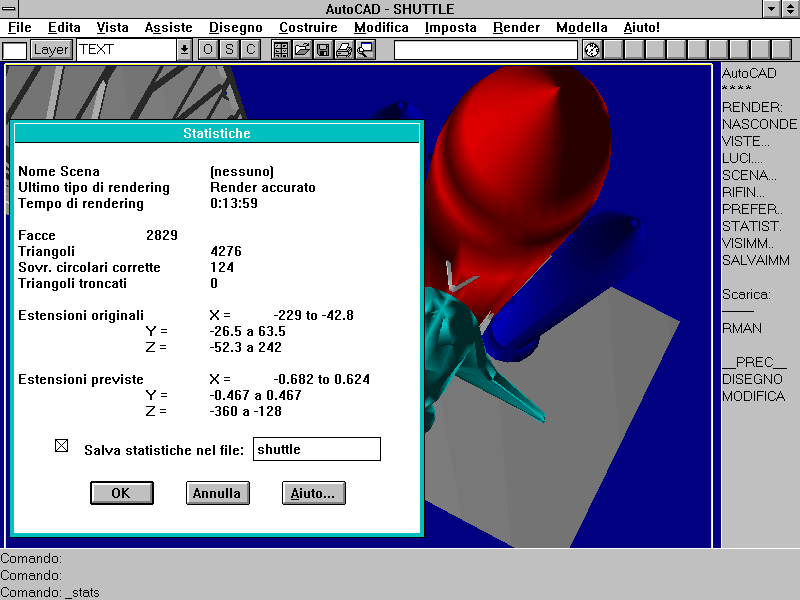The image size is (800, 600).
Task: Click the Estensioni previste label
Action: (x=81, y=379)
